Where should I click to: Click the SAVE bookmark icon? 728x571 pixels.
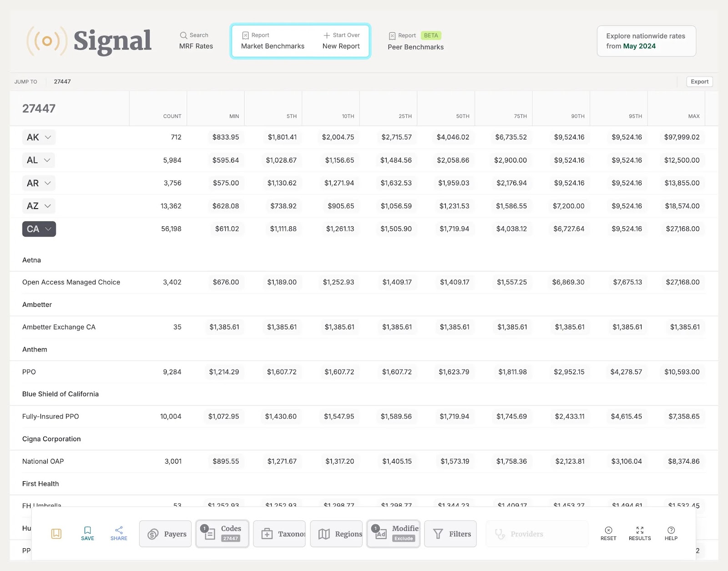[x=87, y=533]
